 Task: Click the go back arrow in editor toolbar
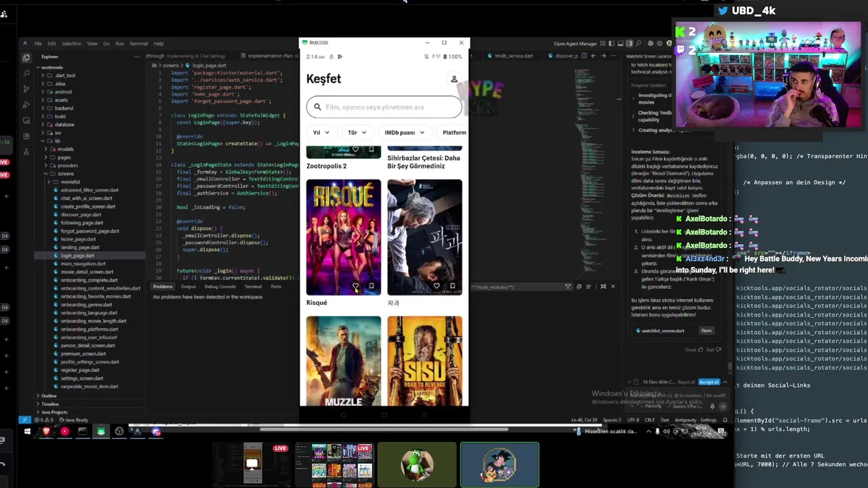coord(594,56)
